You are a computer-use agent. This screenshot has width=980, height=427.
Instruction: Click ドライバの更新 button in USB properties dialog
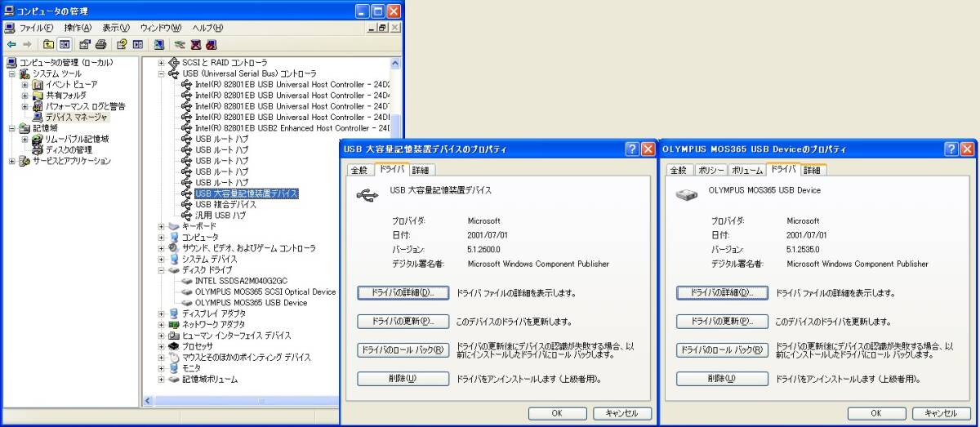pos(403,321)
